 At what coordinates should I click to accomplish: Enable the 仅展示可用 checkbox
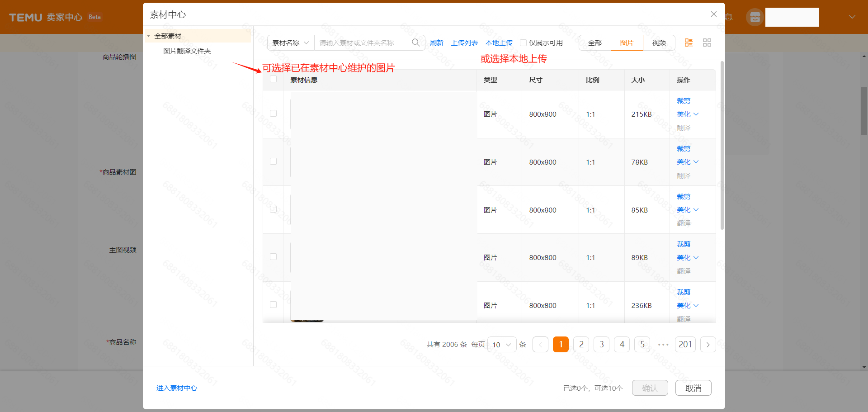(x=523, y=43)
